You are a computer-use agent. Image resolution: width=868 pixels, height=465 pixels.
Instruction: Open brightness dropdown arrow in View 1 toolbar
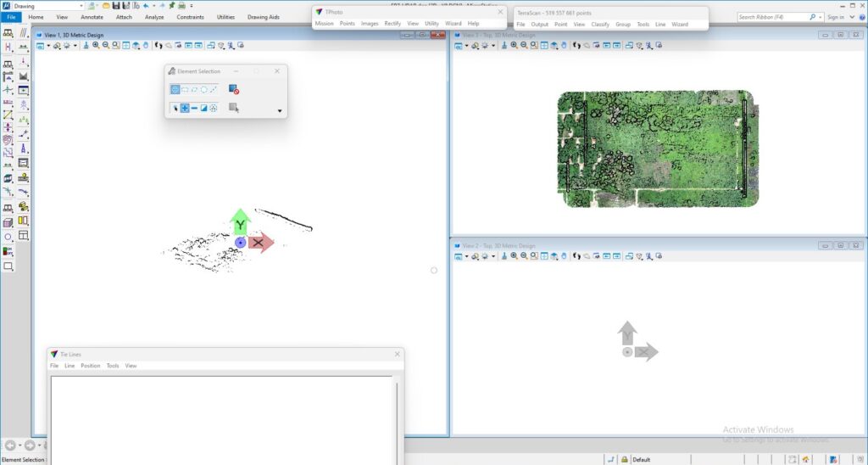tap(75, 46)
